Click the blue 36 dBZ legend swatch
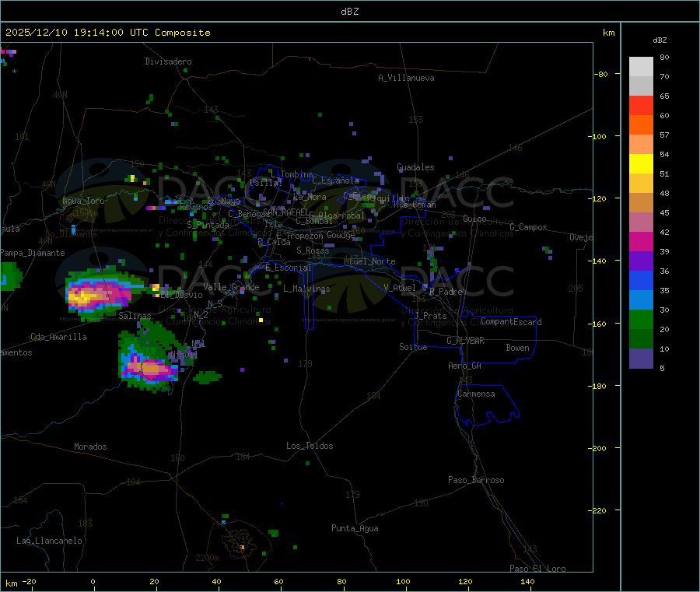 point(641,280)
